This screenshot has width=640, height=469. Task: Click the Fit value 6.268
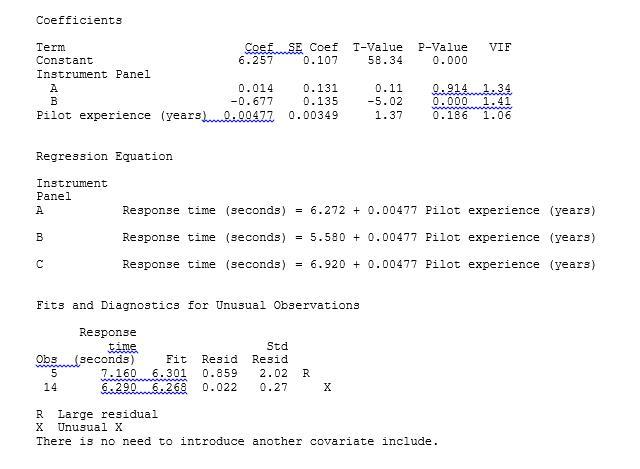[x=169, y=387]
